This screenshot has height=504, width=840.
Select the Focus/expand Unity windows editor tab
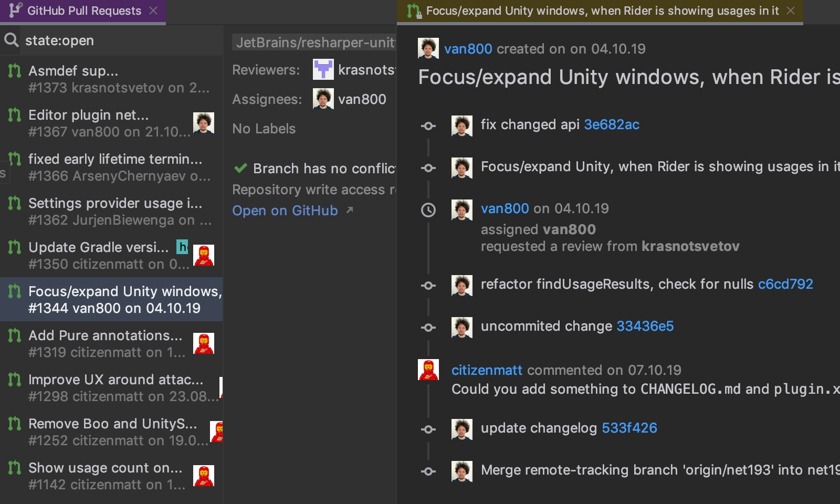click(x=600, y=11)
